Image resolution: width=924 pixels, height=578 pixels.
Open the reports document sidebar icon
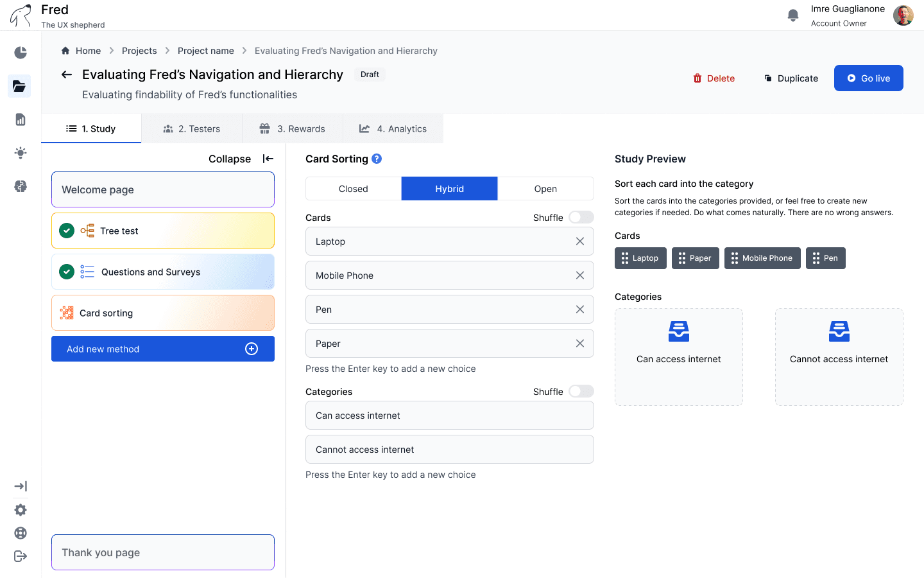pyautogui.click(x=21, y=119)
